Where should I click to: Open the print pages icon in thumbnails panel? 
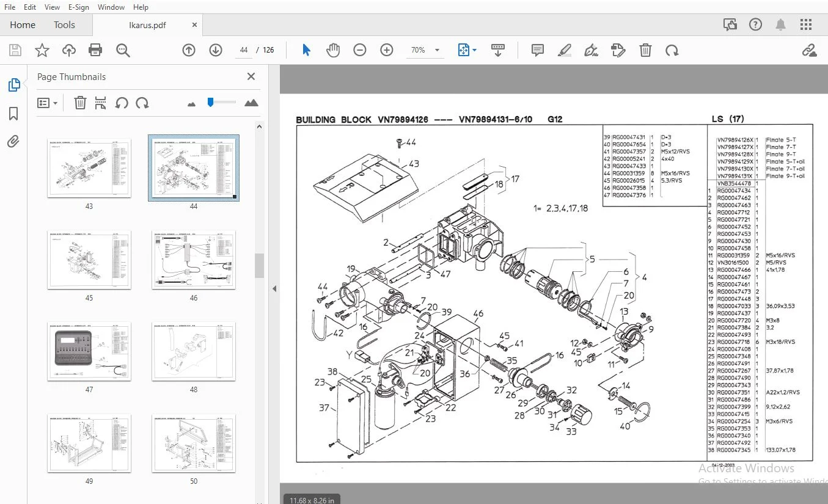click(x=101, y=103)
